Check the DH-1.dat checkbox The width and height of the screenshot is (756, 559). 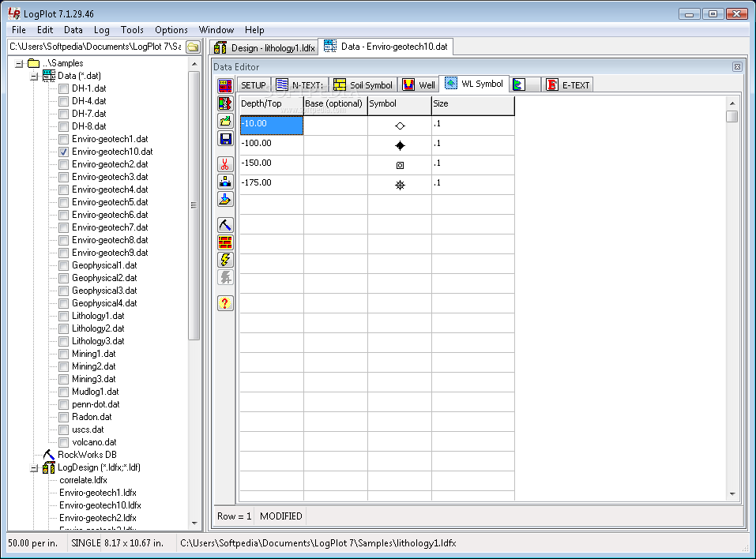[64, 88]
